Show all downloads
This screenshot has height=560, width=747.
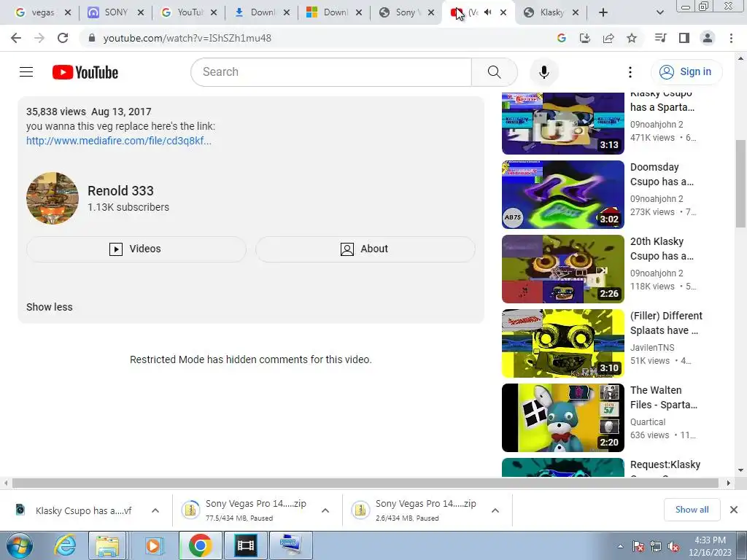click(x=692, y=510)
